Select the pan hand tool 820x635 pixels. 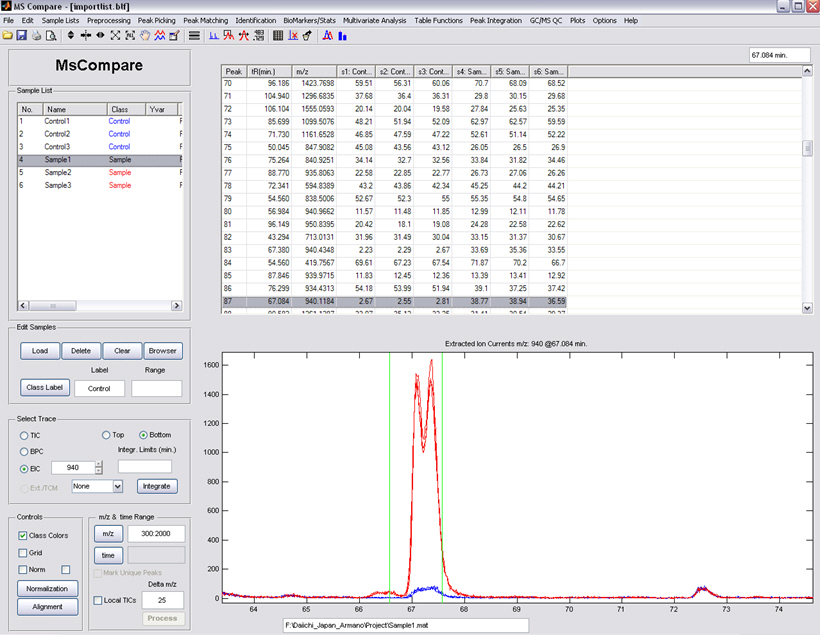[x=145, y=35]
